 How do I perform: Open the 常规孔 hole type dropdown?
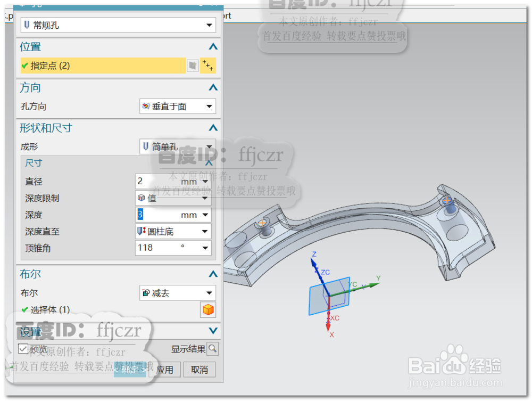tap(210, 24)
